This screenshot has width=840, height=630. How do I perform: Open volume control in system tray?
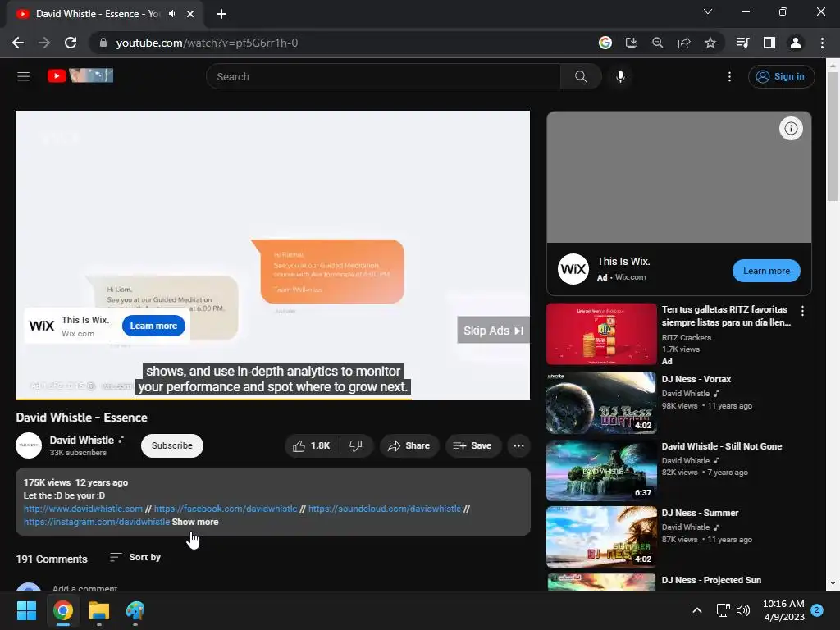click(743, 610)
